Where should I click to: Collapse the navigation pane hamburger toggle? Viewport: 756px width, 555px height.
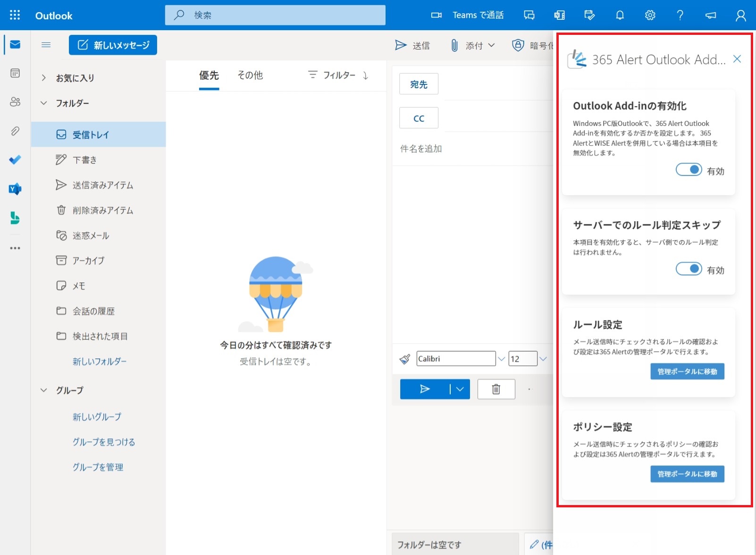pos(46,45)
